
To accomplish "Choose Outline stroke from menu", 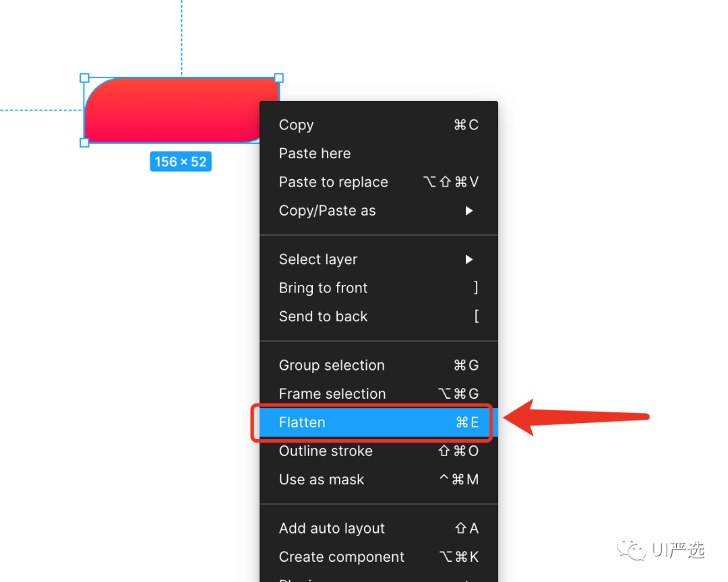I will (378, 451).
